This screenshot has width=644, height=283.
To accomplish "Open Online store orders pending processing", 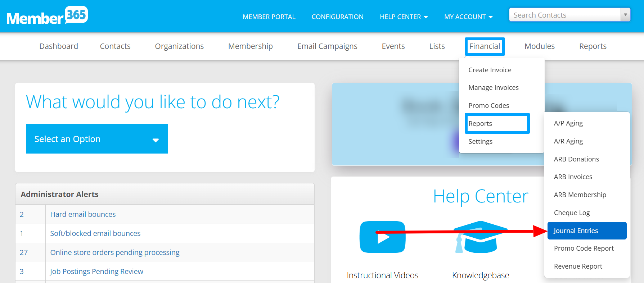I will tap(115, 252).
